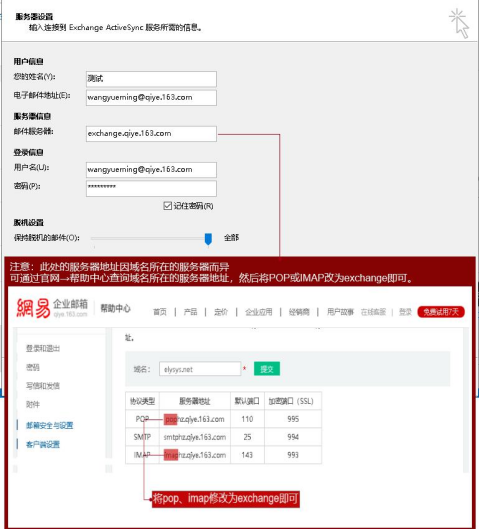This screenshot has height=531, width=479.
Task: Click the green 提交 submit button
Action: (x=267, y=369)
